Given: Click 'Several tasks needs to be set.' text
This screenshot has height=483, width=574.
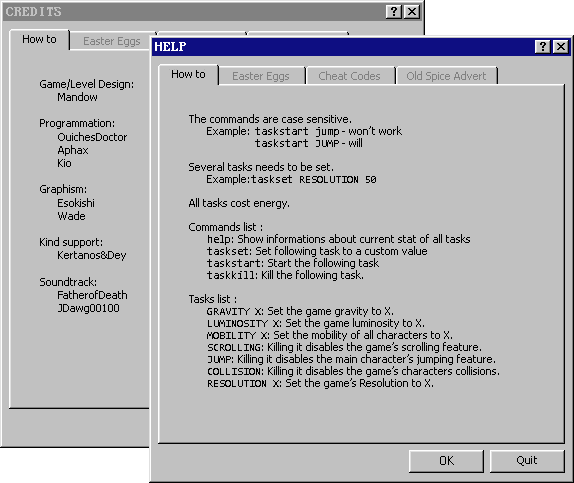Looking at the screenshot, I should (261, 167).
